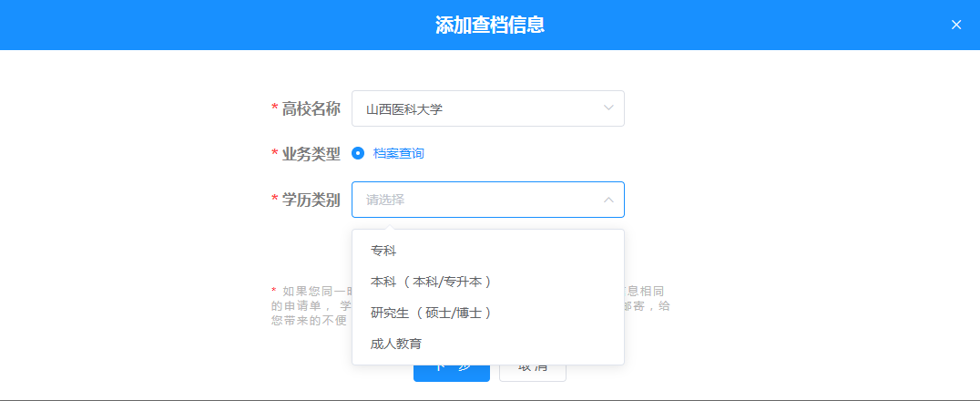Choose 专科 from the education list
This screenshot has height=401, width=980.
point(383,251)
